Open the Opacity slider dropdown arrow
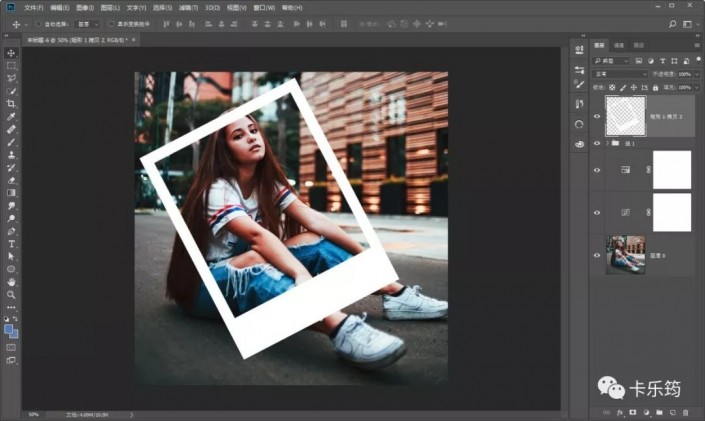 point(697,74)
